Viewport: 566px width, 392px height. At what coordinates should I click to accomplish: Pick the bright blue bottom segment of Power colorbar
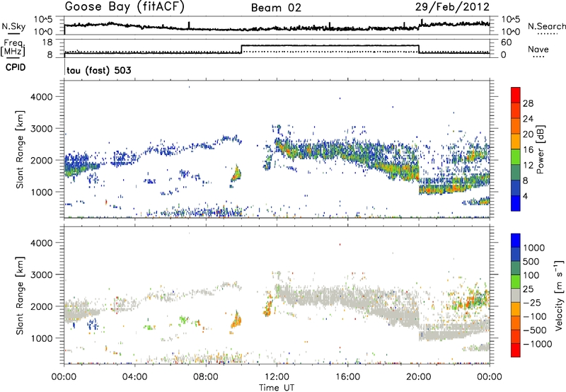pos(516,203)
